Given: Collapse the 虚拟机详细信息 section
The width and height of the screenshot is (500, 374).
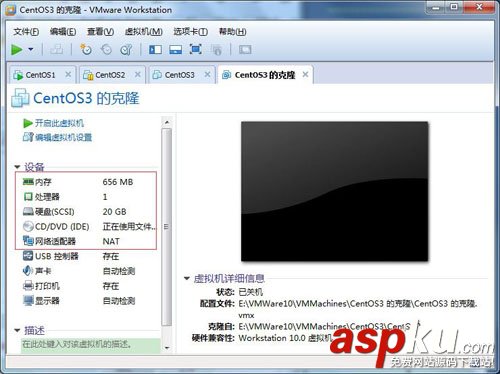Looking at the screenshot, I should pos(187,278).
